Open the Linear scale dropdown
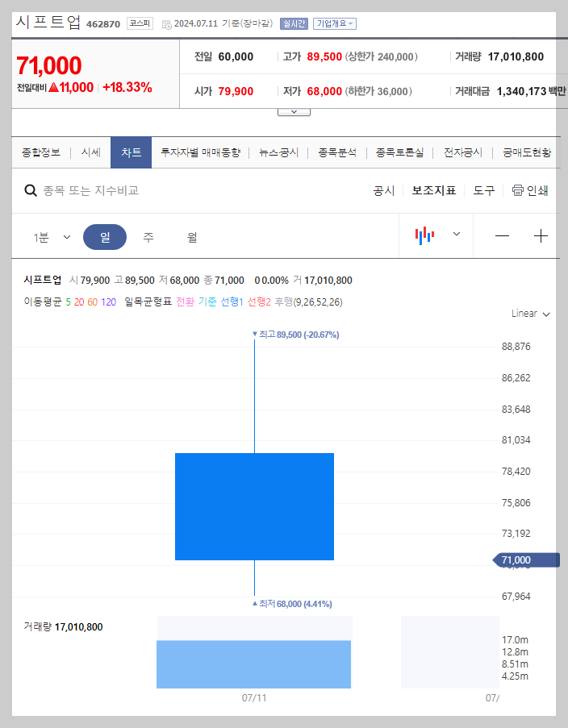 [531, 314]
